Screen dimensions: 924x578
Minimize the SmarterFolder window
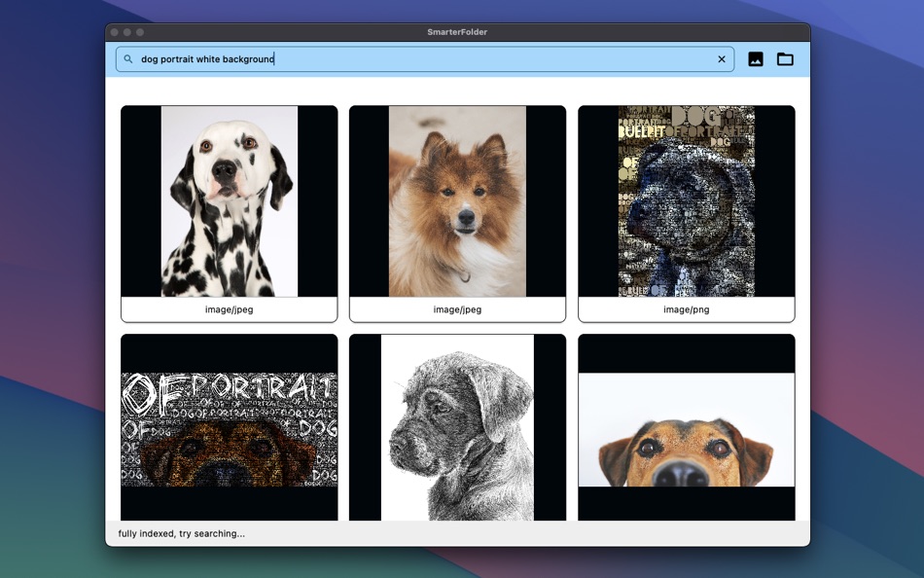coord(127,32)
